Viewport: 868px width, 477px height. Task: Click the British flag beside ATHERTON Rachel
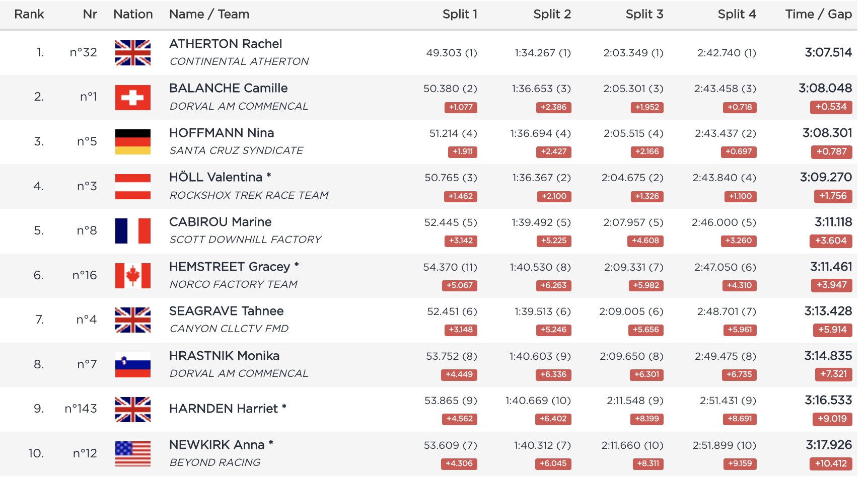coord(132,53)
